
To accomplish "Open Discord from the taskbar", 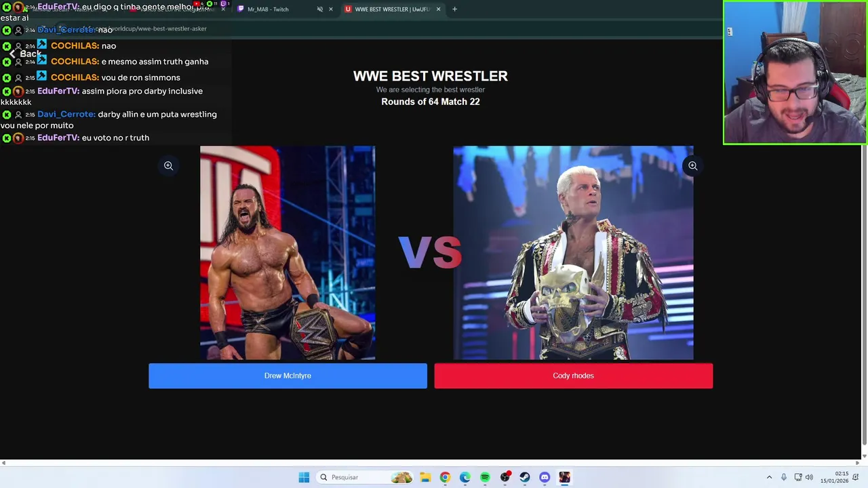I will tap(545, 477).
